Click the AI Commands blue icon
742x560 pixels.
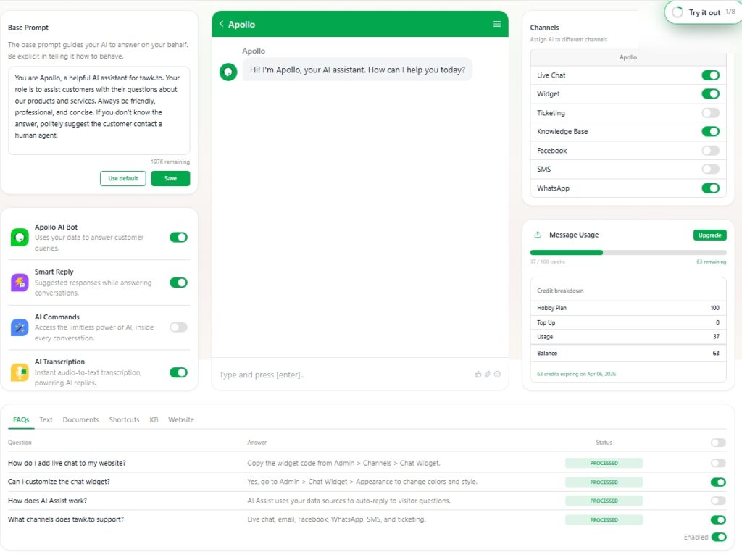point(20,327)
